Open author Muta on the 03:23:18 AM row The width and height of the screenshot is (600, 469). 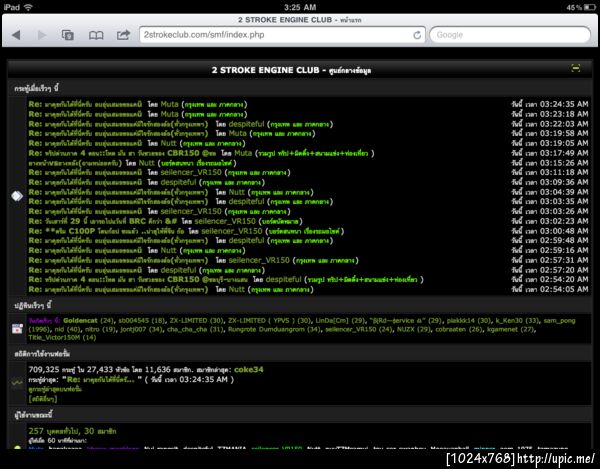(x=169, y=114)
